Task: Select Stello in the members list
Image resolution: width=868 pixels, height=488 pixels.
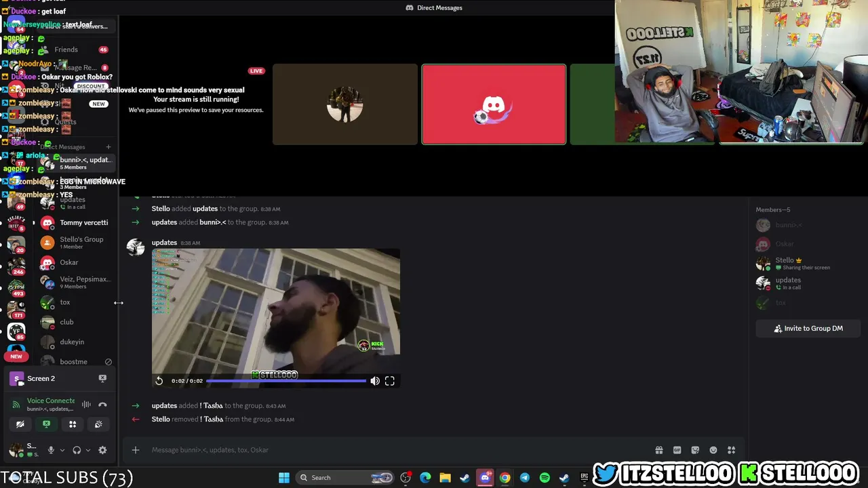Action: click(807, 263)
